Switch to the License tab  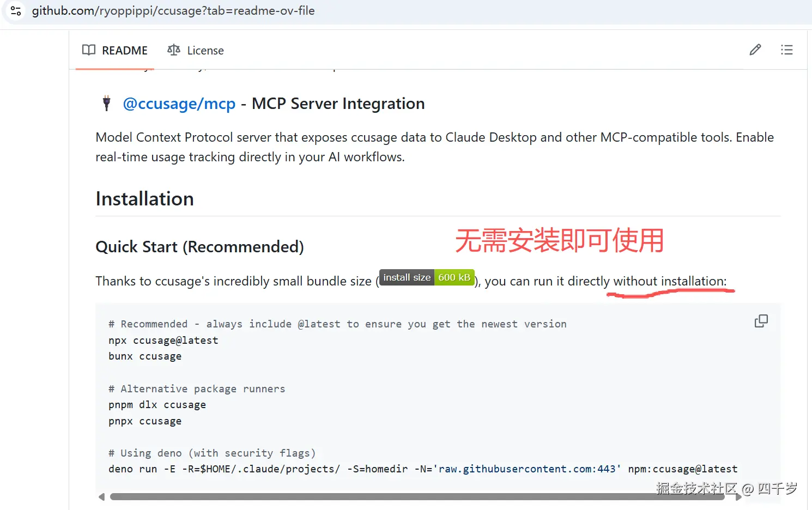[205, 50]
